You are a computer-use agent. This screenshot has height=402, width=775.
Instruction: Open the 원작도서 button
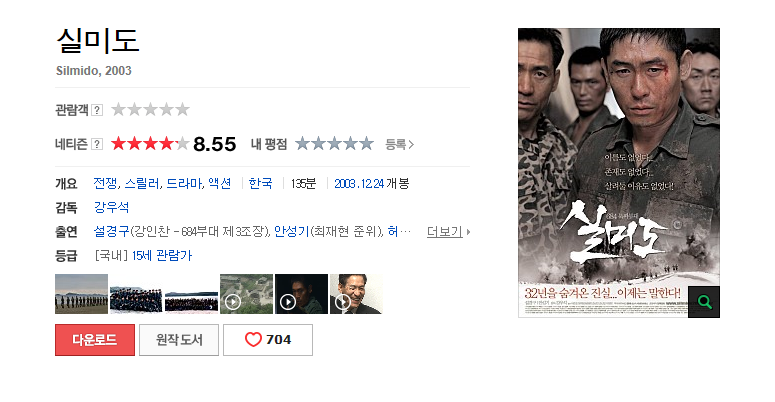coord(179,340)
